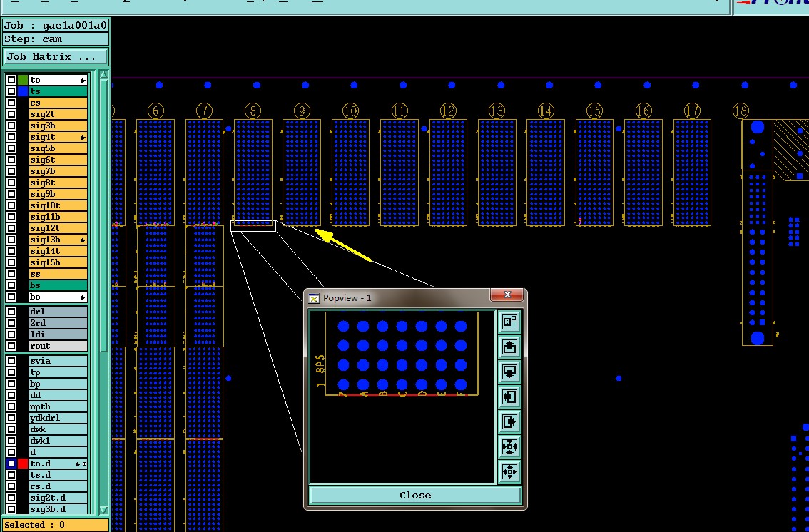Select the sig5b layer name

(x=58, y=148)
